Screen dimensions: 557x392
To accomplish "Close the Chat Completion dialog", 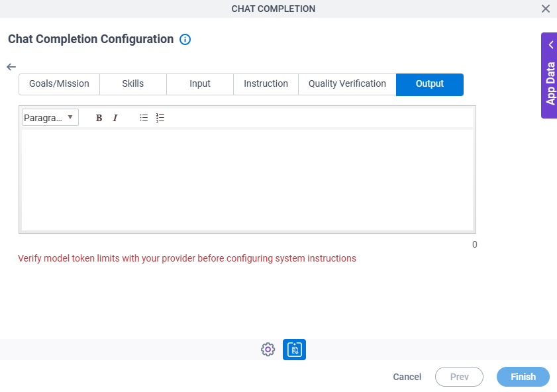I will [x=546, y=9].
